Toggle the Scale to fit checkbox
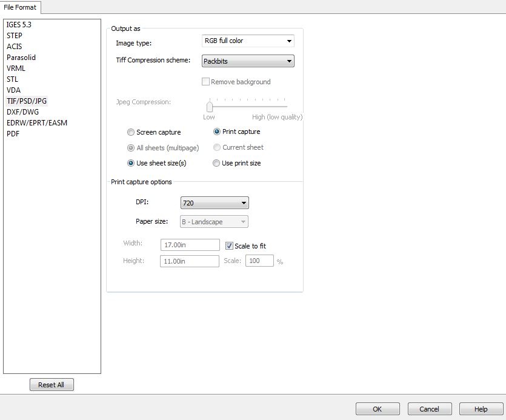The image size is (506, 420). [x=229, y=246]
